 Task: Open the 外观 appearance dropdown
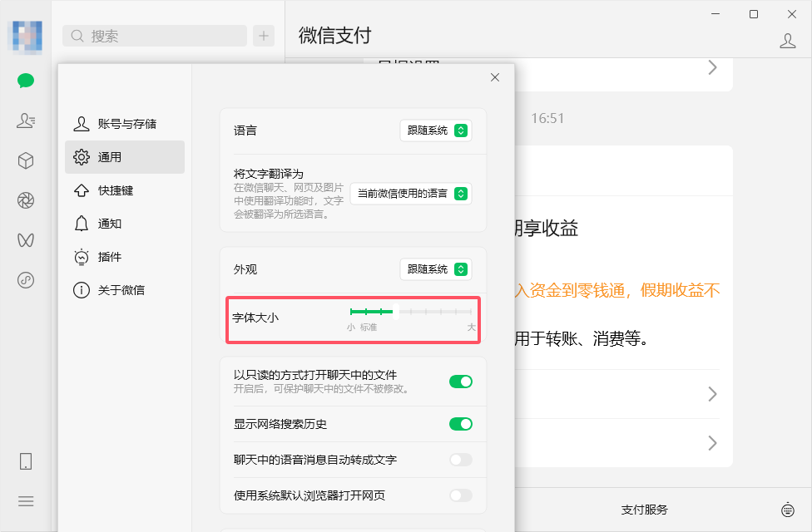pyautogui.click(x=435, y=268)
